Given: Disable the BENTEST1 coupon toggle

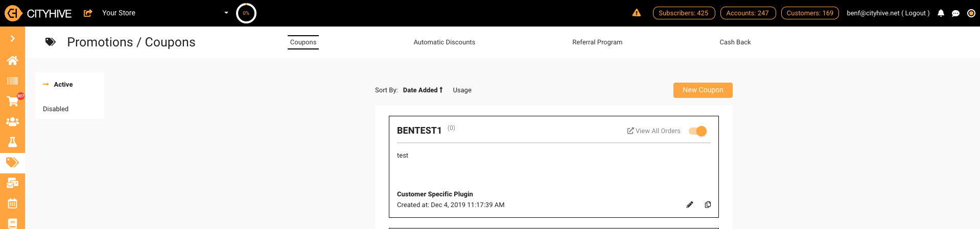Looking at the screenshot, I should (x=698, y=131).
